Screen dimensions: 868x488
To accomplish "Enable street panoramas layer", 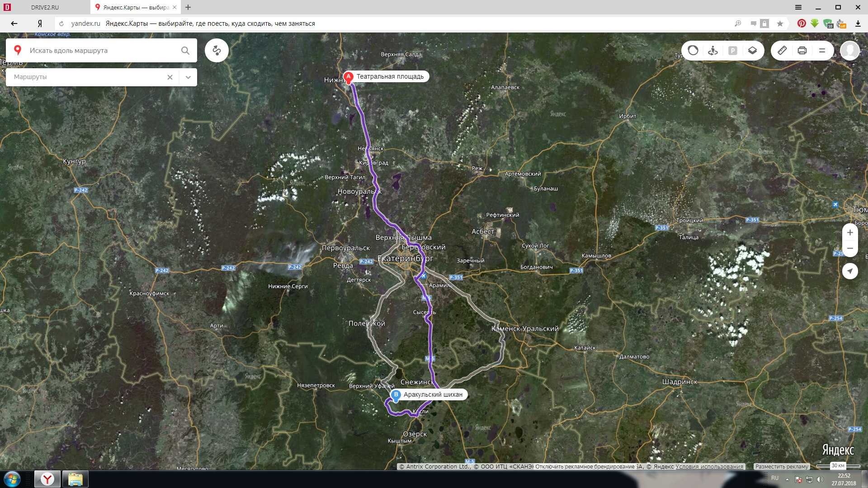I will (x=713, y=51).
